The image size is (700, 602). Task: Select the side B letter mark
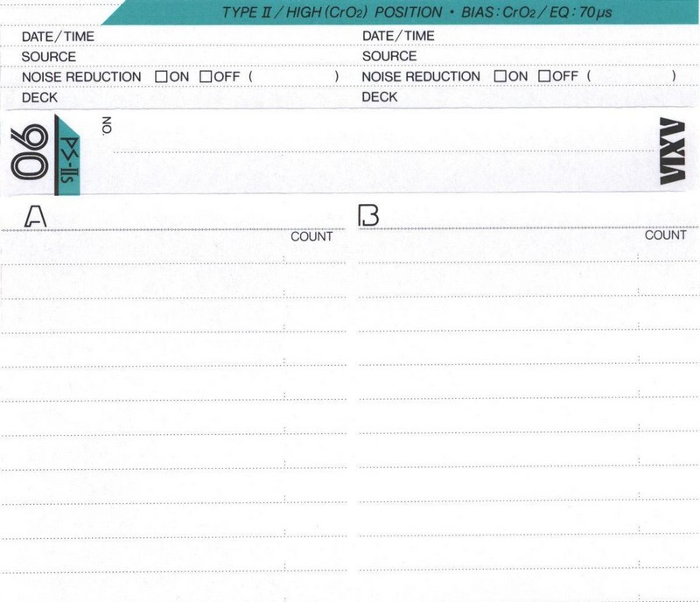(369, 215)
